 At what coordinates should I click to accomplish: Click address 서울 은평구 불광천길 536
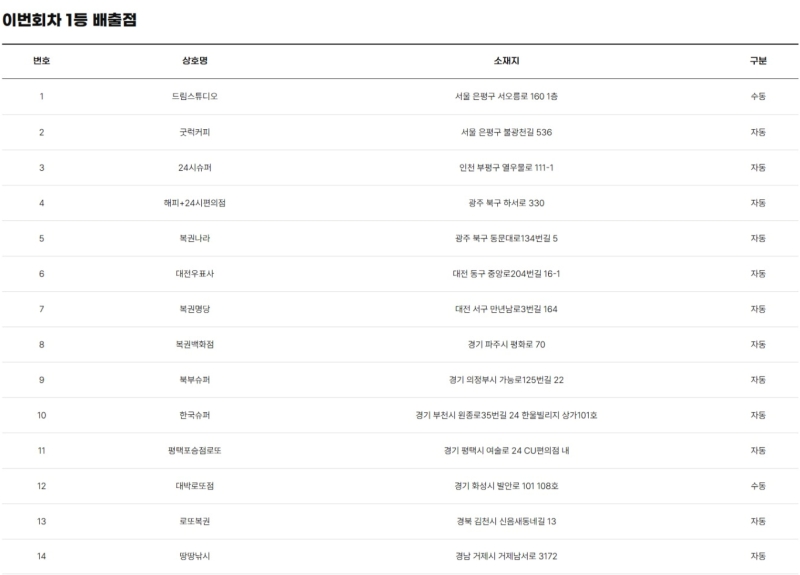coord(506,132)
